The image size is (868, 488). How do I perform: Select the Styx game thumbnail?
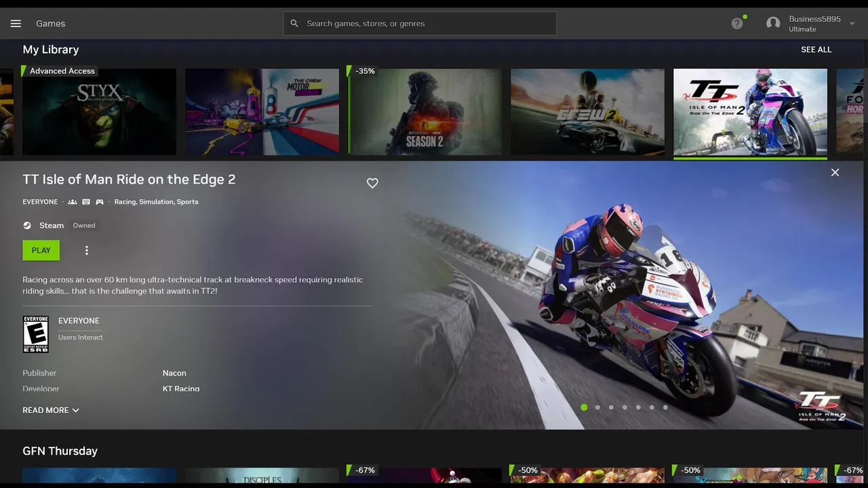click(99, 112)
